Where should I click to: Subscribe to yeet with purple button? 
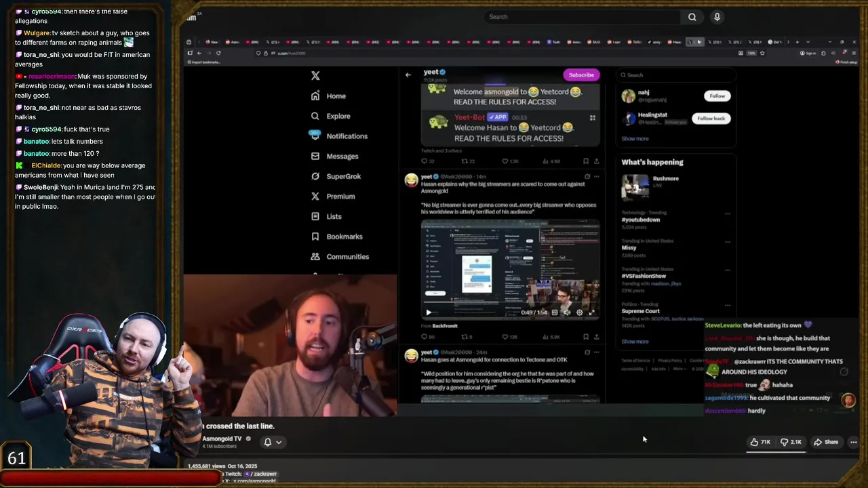581,75
